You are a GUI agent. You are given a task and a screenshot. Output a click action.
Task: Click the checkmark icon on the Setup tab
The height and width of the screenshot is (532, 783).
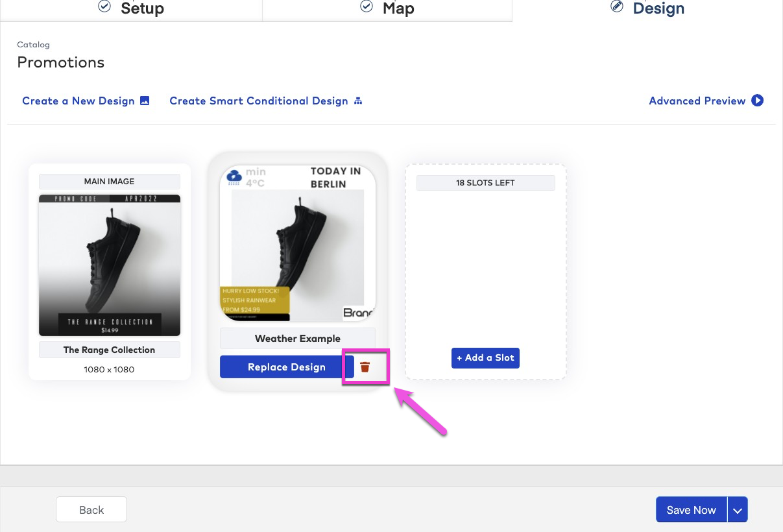(x=104, y=6)
